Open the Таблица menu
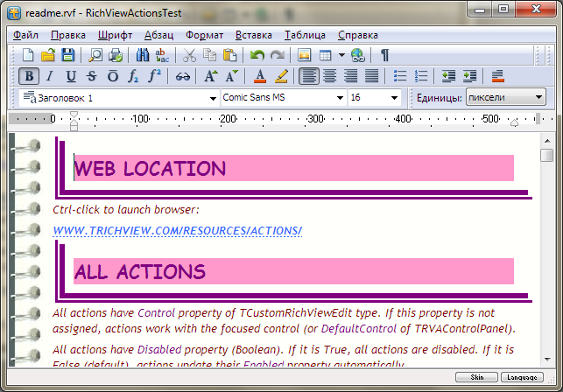 click(x=305, y=35)
